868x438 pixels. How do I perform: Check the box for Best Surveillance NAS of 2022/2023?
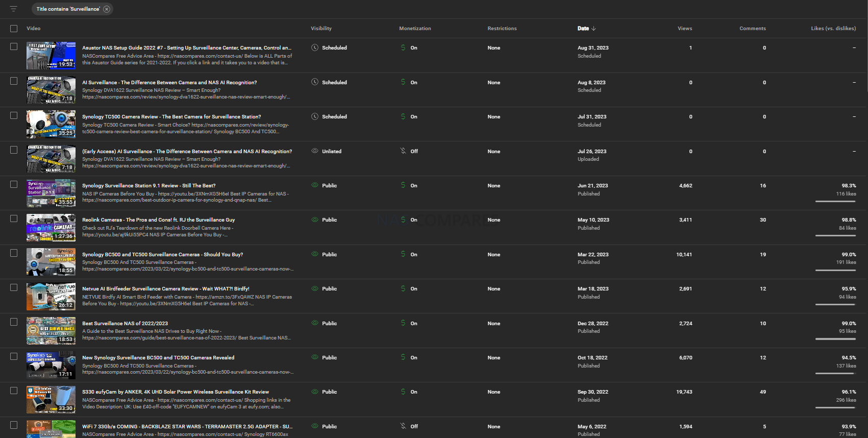(x=14, y=322)
